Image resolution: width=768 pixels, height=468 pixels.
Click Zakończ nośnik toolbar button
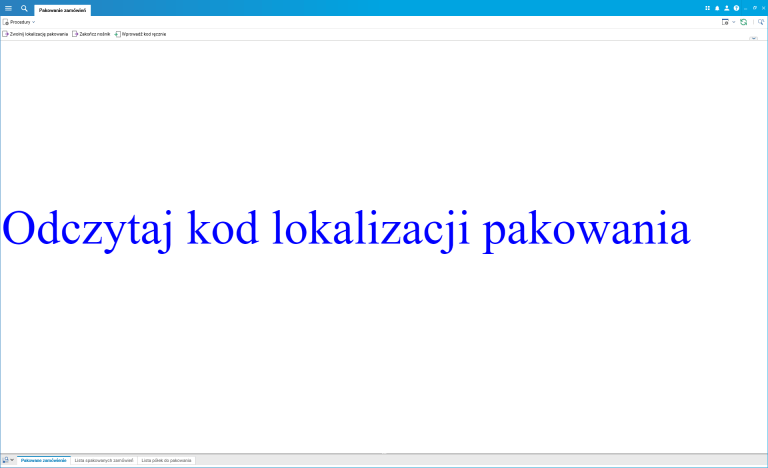point(91,34)
